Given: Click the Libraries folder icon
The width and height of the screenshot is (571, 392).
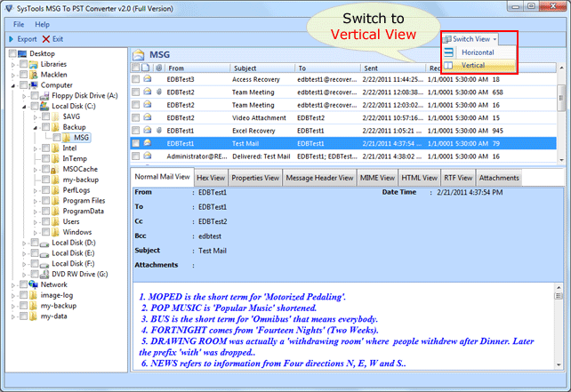Looking at the screenshot, I should click(34, 64).
